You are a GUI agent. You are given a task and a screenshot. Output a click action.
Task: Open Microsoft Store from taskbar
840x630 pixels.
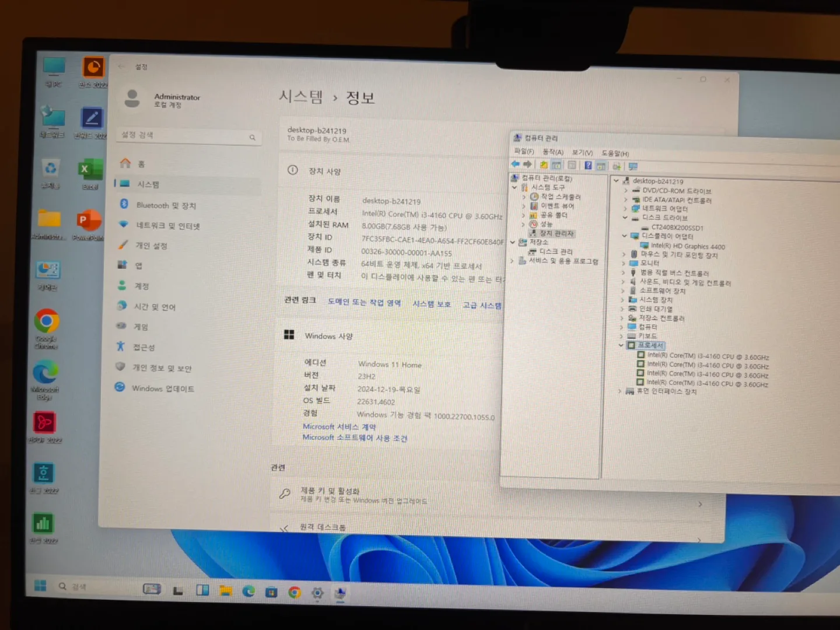271,592
